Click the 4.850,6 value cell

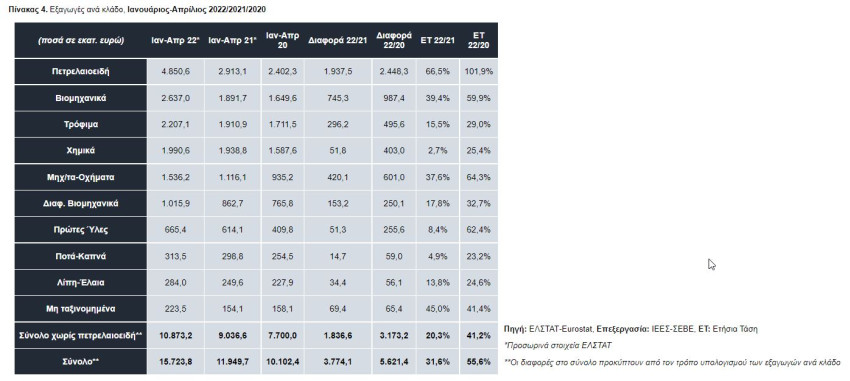[176, 72]
